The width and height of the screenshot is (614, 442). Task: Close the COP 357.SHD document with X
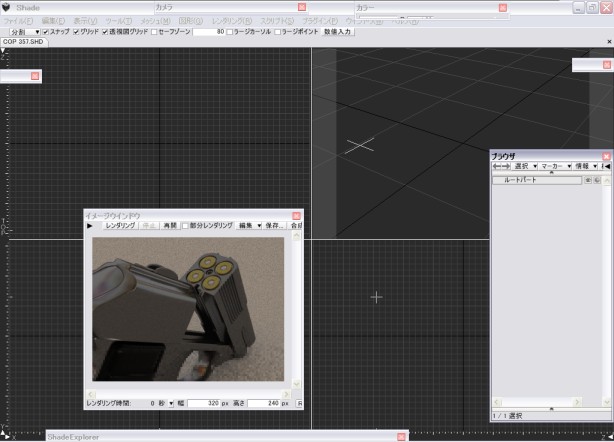click(610, 42)
